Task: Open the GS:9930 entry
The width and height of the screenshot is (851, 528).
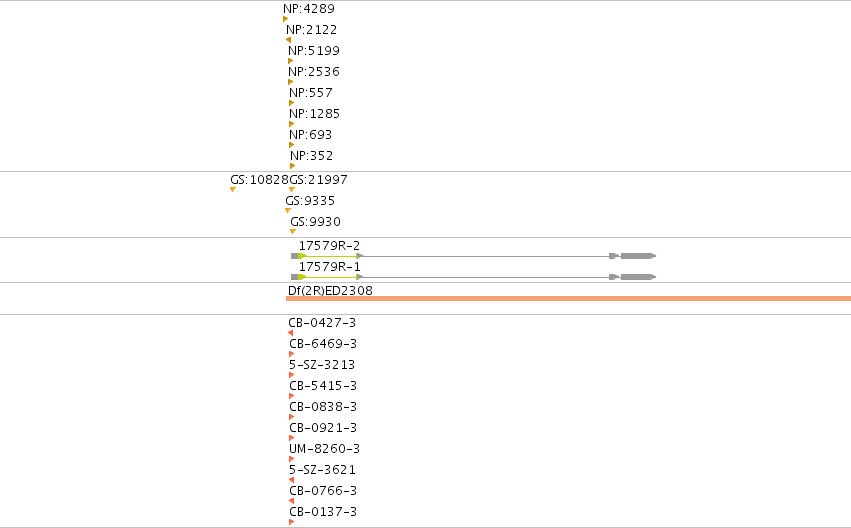Action: click(315, 222)
